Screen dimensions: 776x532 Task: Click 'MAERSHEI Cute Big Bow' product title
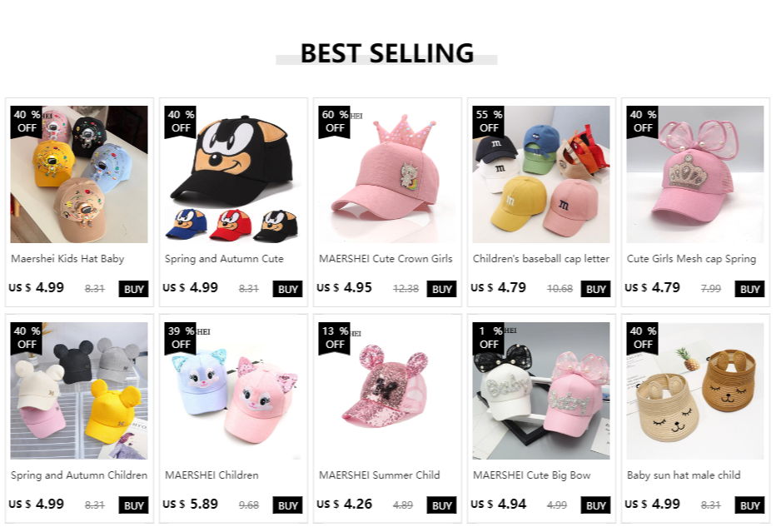tap(532, 475)
